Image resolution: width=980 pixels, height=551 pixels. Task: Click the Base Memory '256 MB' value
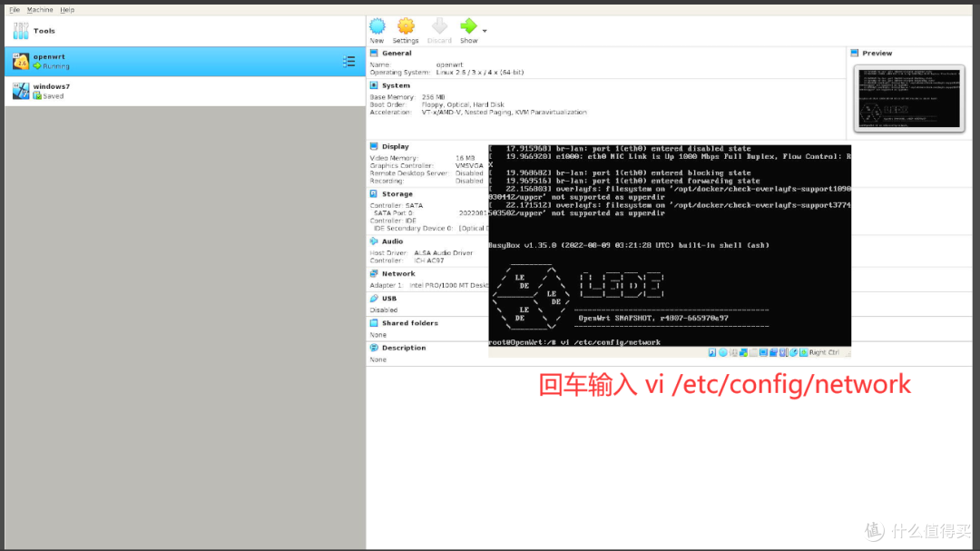(x=433, y=97)
